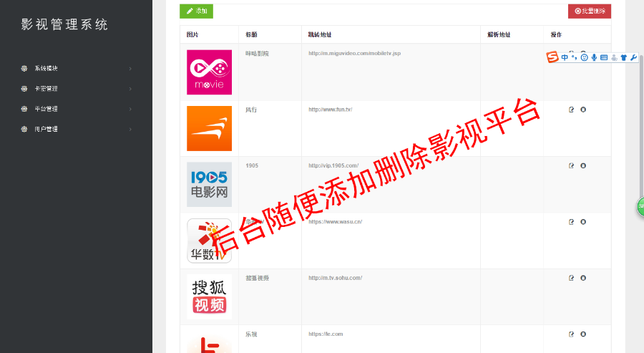Screen dimensions: 644x353
Task: Delete the www.wasu.cn platform entry
Action: [582, 222]
